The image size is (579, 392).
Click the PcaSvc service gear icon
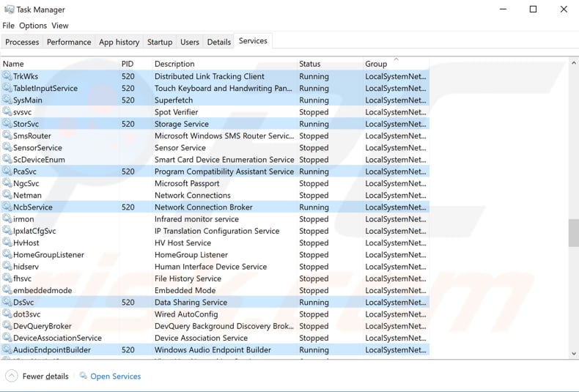point(7,171)
